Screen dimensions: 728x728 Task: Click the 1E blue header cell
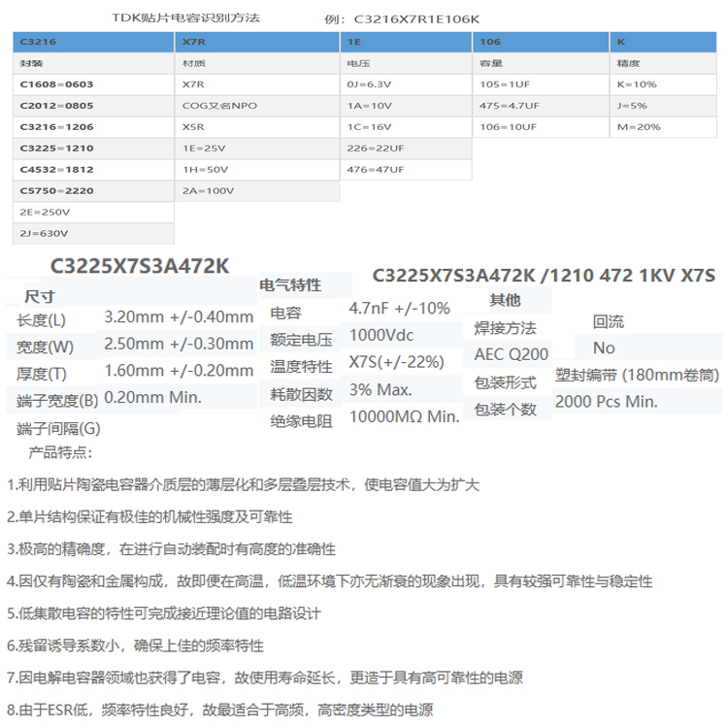click(407, 42)
